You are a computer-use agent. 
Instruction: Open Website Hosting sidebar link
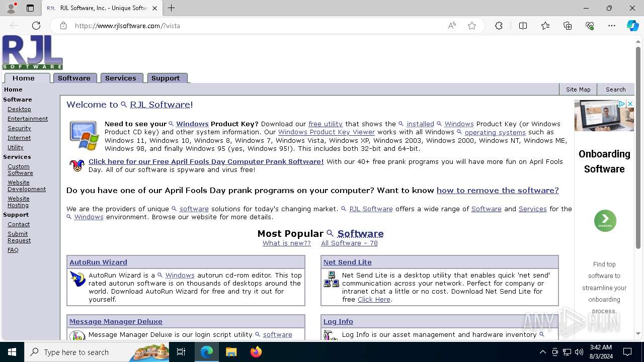(x=19, y=202)
